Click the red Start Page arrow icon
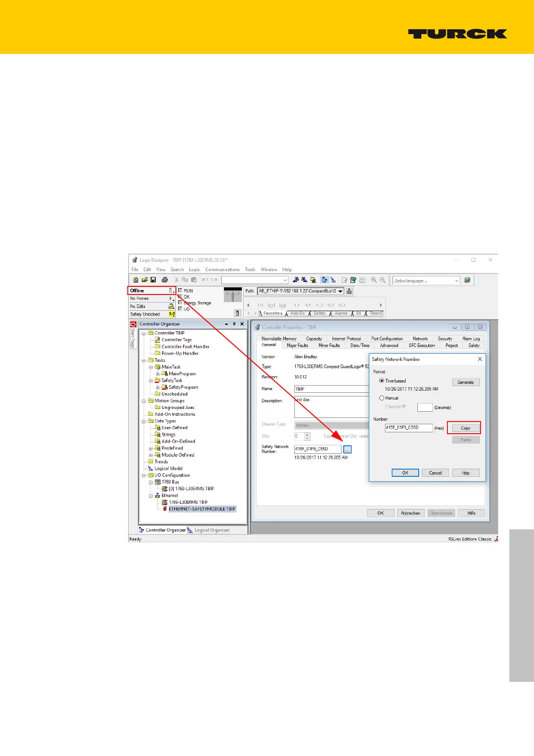This screenshot has height=756, width=534. (133, 324)
